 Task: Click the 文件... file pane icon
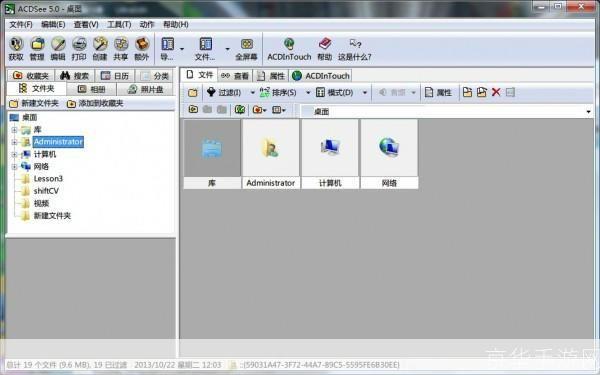205,49
